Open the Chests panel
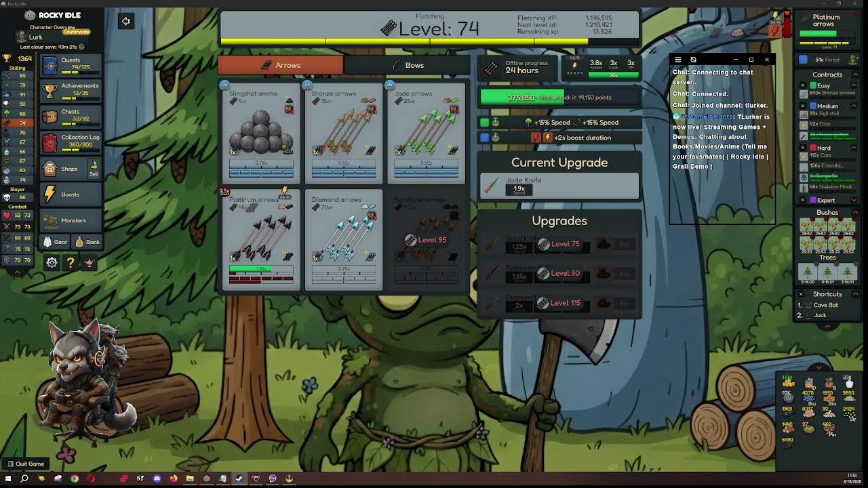 (x=71, y=116)
